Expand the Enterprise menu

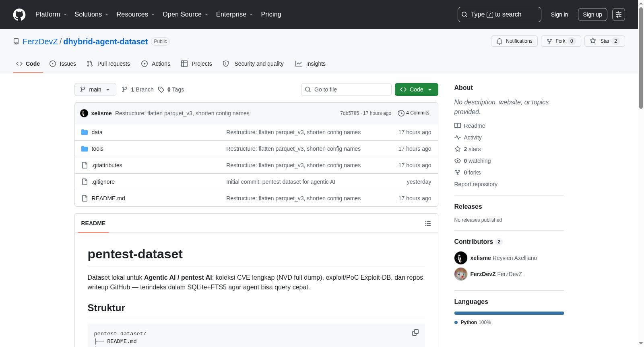tap(235, 15)
